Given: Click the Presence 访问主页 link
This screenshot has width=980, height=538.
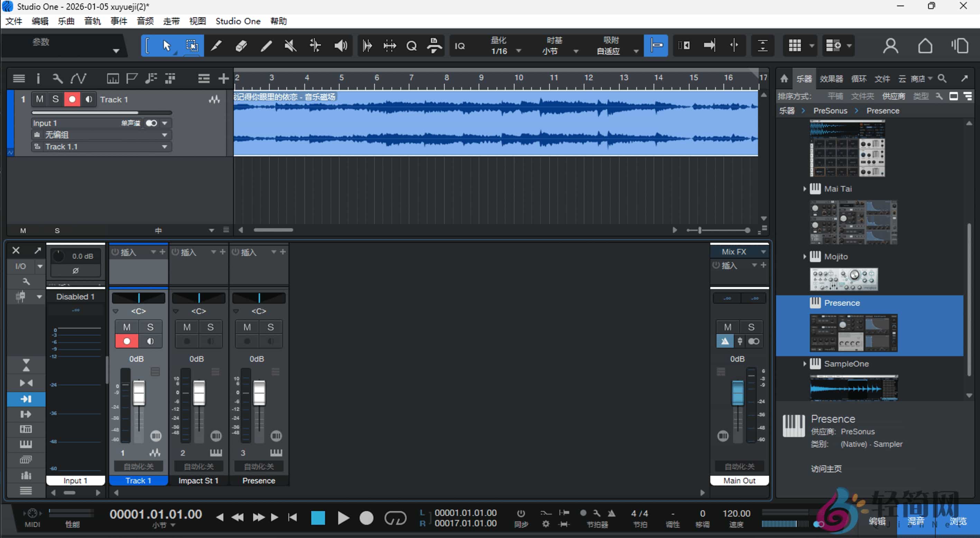Looking at the screenshot, I should [x=826, y=469].
